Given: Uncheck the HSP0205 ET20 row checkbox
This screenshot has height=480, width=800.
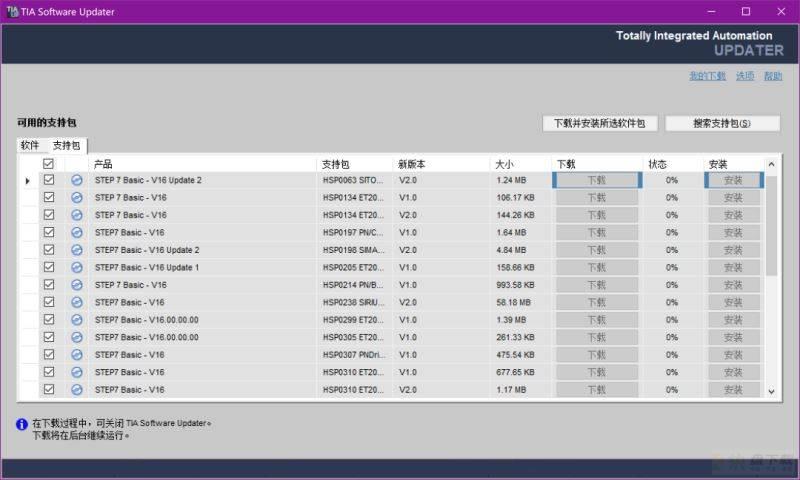Looking at the screenshot, I should point(49,267).
